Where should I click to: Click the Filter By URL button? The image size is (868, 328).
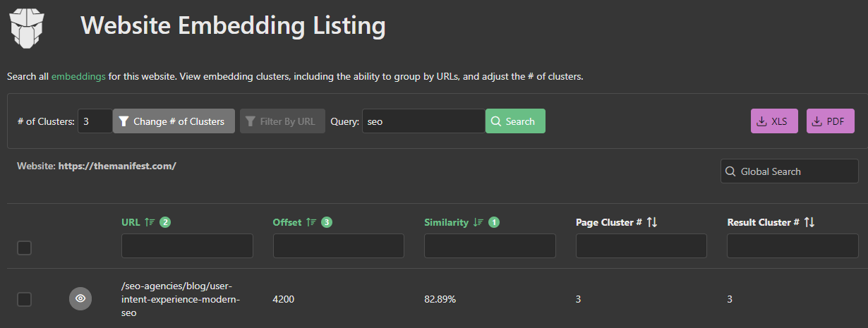pyautogui.click(x=282, y=121)
